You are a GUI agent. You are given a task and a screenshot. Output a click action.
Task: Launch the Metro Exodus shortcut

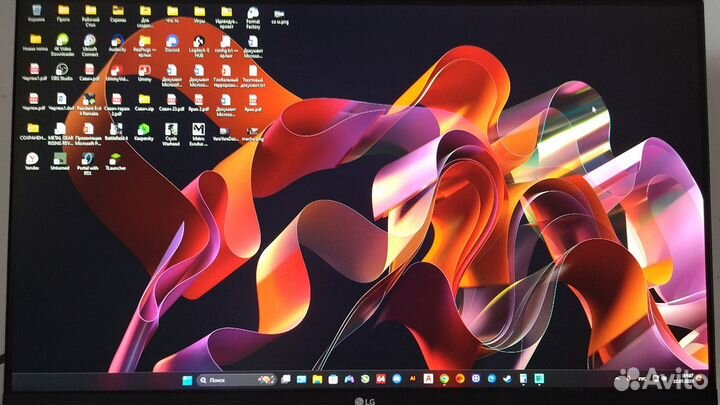coord(199,129)
